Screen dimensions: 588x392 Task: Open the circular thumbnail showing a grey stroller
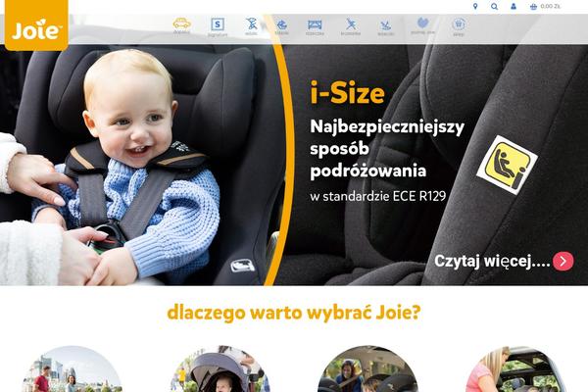[x=220, y=368]
